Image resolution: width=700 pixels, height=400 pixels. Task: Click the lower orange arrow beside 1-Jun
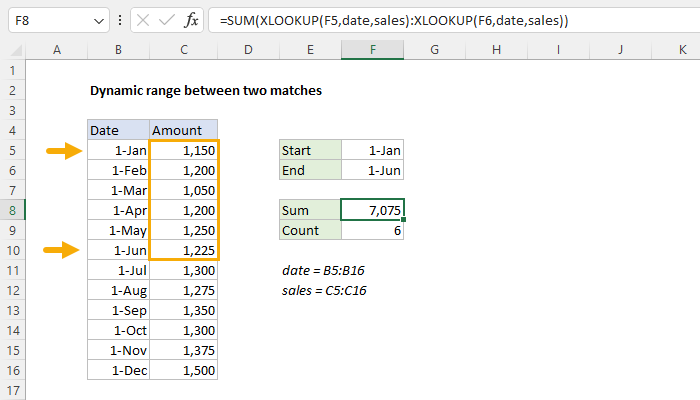[x=63, y=250]
